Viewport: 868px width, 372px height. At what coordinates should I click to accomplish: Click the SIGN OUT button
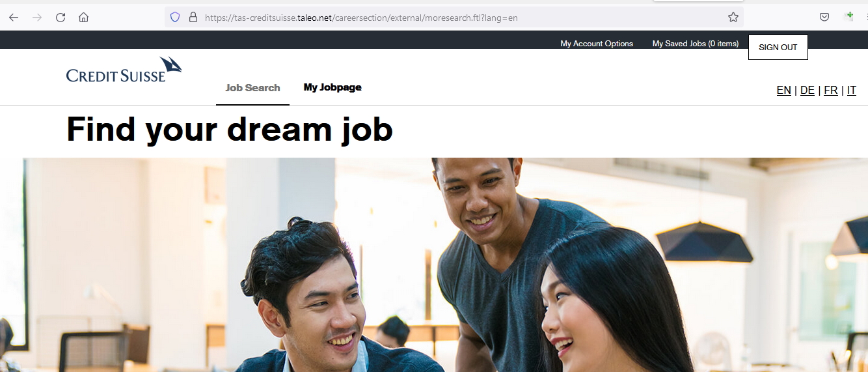point(778,48)
